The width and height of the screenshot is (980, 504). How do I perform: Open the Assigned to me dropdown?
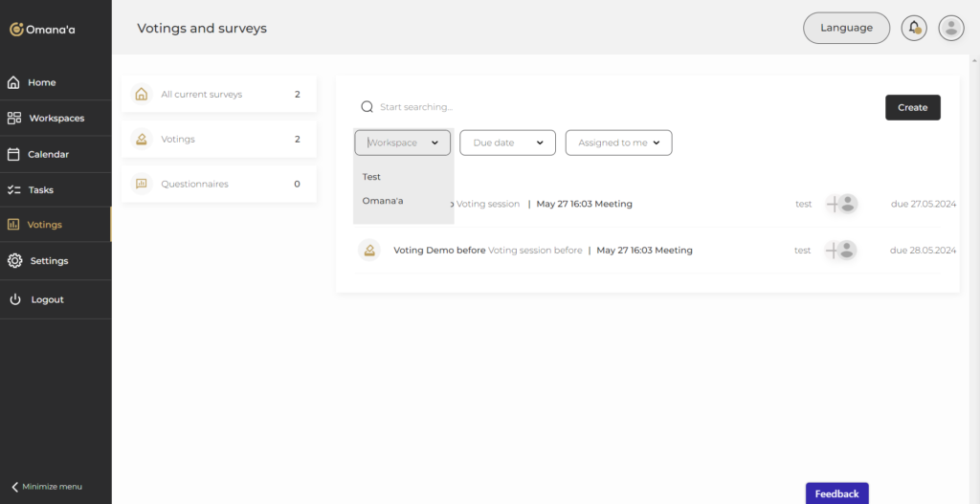click(x=618, y=142)
